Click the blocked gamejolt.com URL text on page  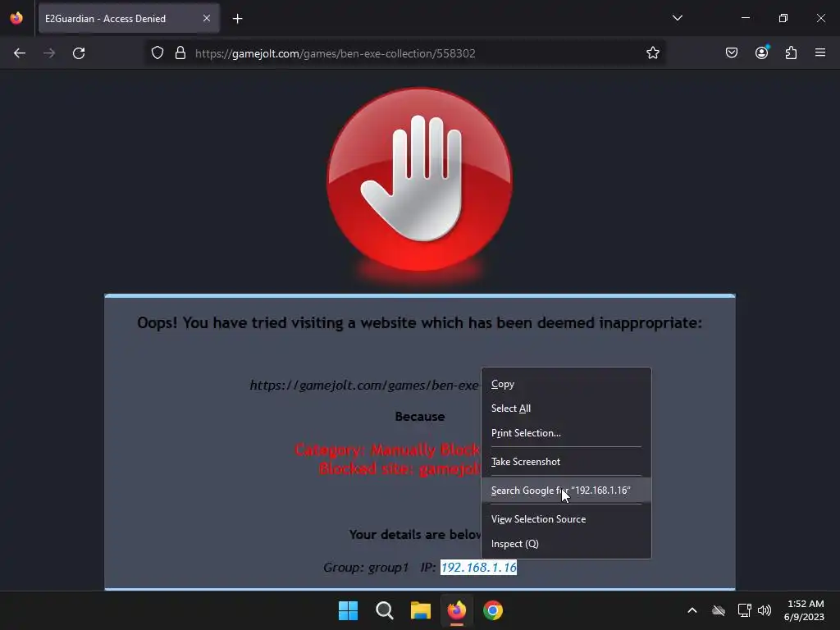(365, 386)
